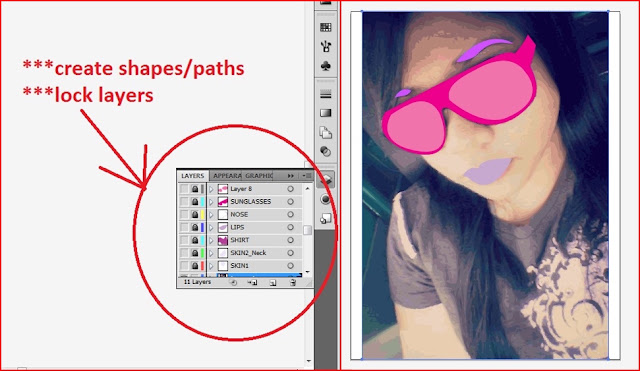Click target circle of NOSE layer
The height and width of the screenshot is (371, 640).
click(x=290, y=214)
